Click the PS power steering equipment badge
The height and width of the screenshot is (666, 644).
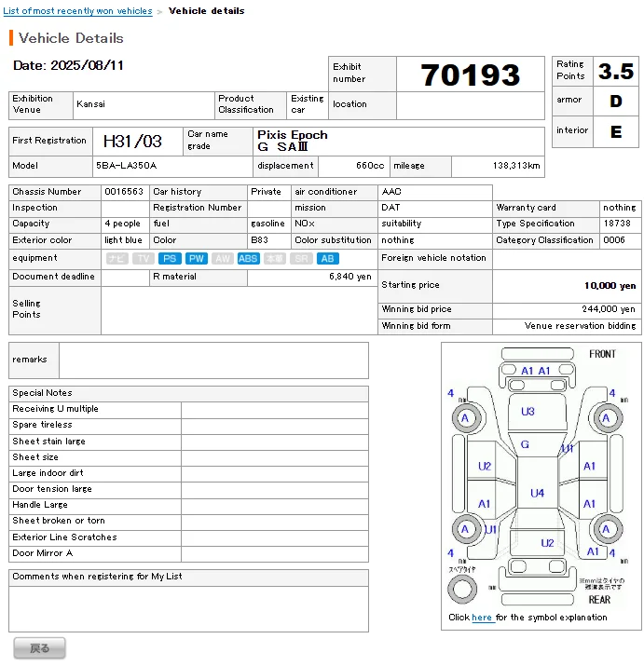pos(170,258)
